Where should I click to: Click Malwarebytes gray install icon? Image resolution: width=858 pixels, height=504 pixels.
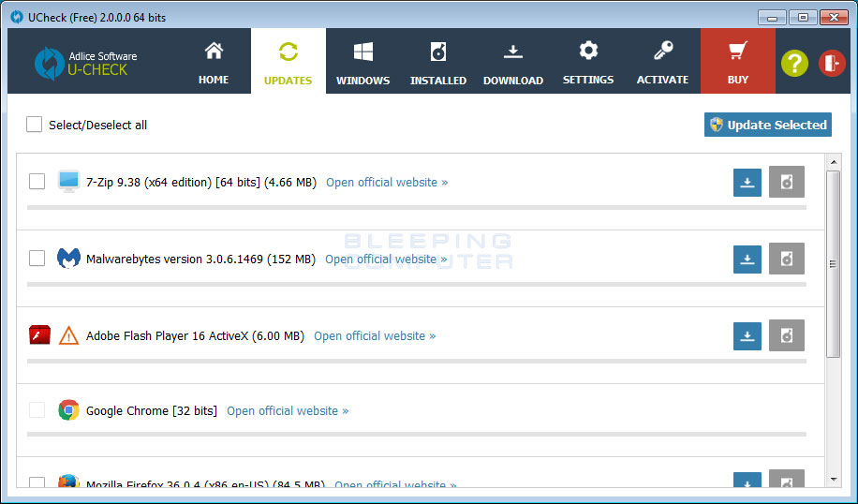786,259
